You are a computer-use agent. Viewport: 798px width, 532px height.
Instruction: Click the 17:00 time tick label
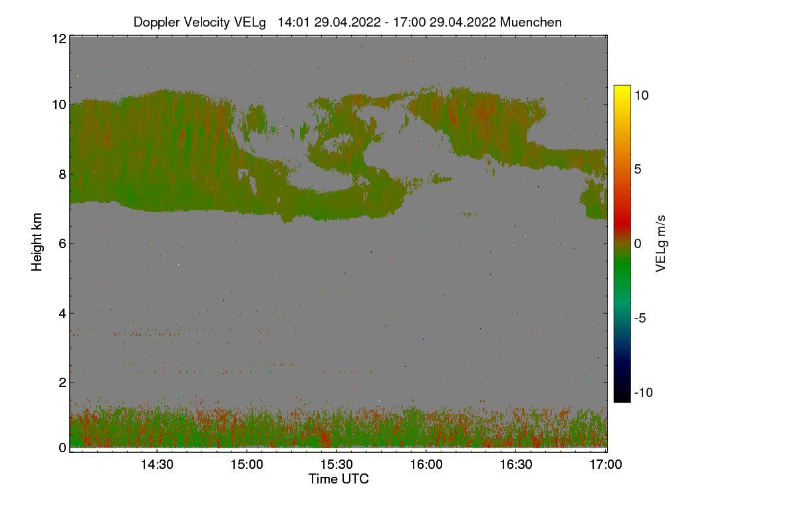(x=606, y=465)
